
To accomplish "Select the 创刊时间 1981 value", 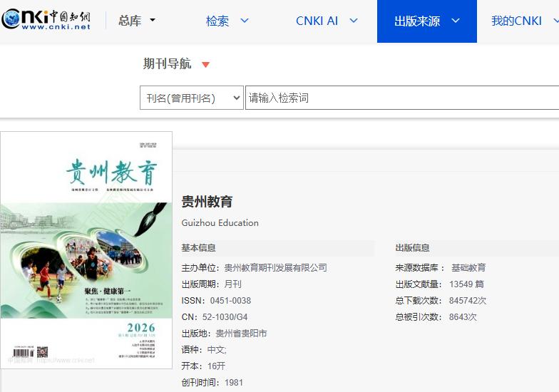I will (x=234, y=382).
